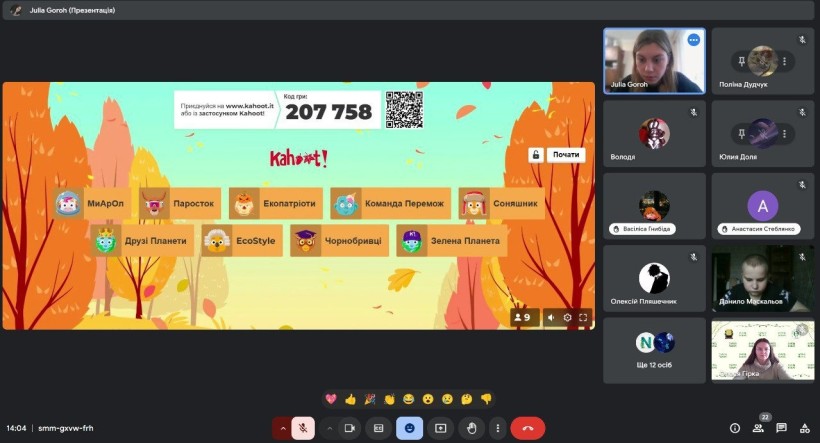The width and height of the screenshot is (820, 443).
Task: Pin Поліна Дудчук's tile
Action: pyautogui.click(x=741, y=61)
